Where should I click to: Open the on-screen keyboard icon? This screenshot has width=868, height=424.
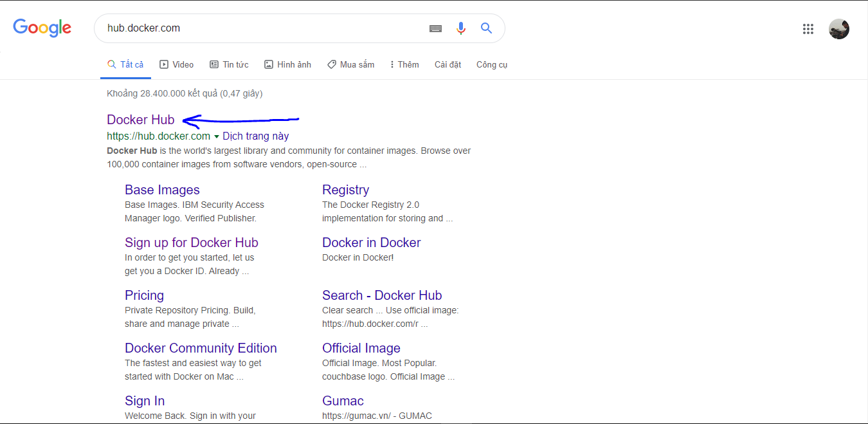click(435, 28)
